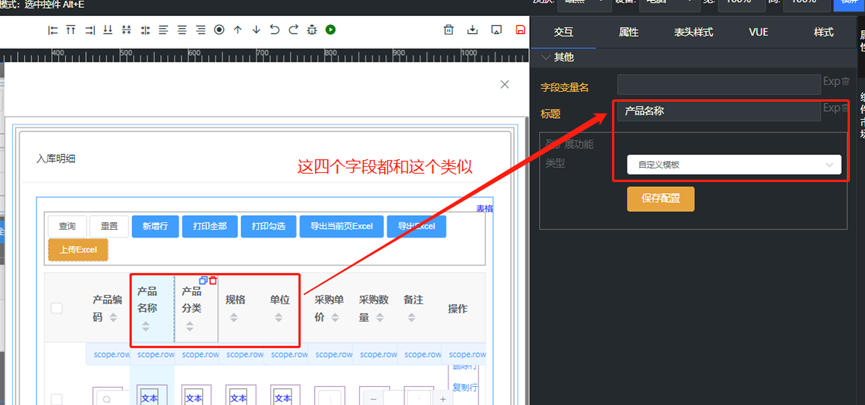Sort by 单位 column arrows

click(279, 318)
